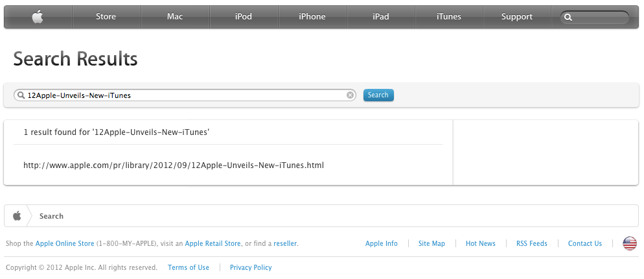Visit the Support section

tap(516, 17)
